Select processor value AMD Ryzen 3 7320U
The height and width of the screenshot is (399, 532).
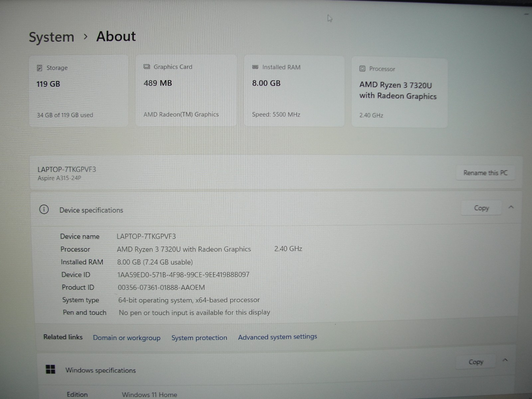pyautogui.click(x=184, y=249)
